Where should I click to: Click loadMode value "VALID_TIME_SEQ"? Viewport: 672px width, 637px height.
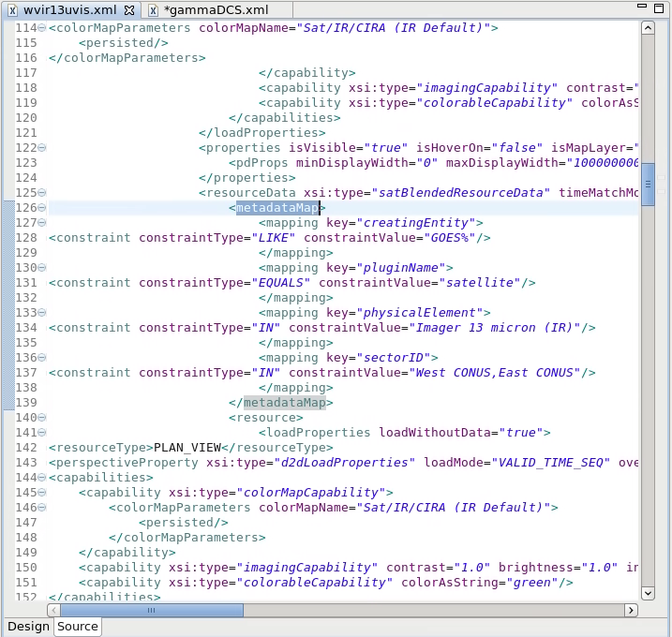point(551,463)
